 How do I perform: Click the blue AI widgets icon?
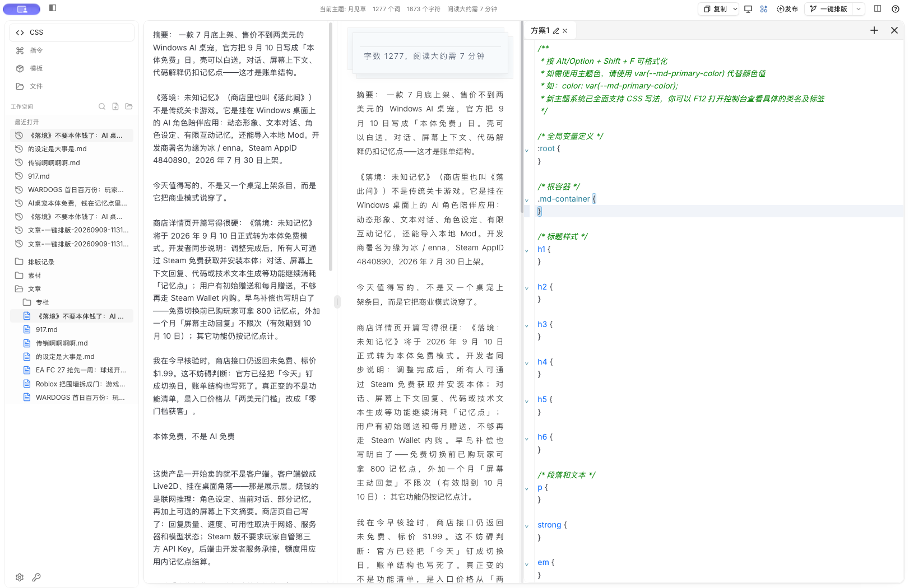(764, 9)
